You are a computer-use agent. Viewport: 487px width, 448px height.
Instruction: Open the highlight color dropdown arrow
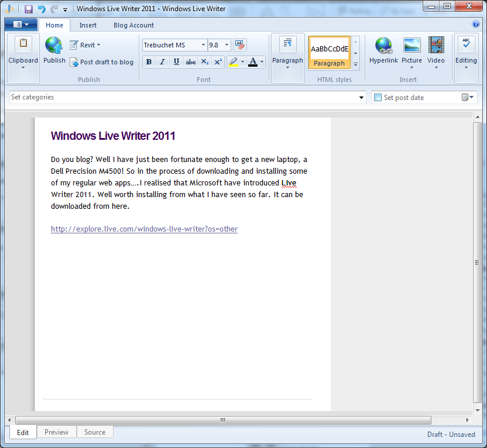(242, 62)
